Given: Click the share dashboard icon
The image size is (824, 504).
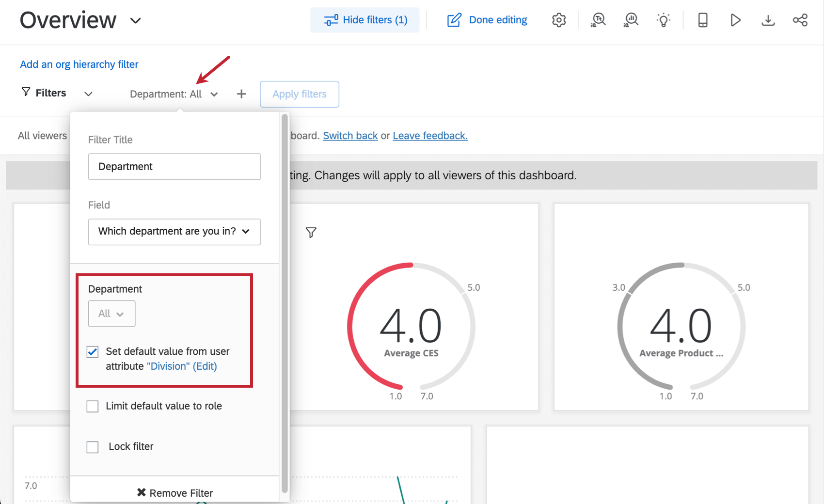Looking at the screenshot, I should tap(800, 20).
